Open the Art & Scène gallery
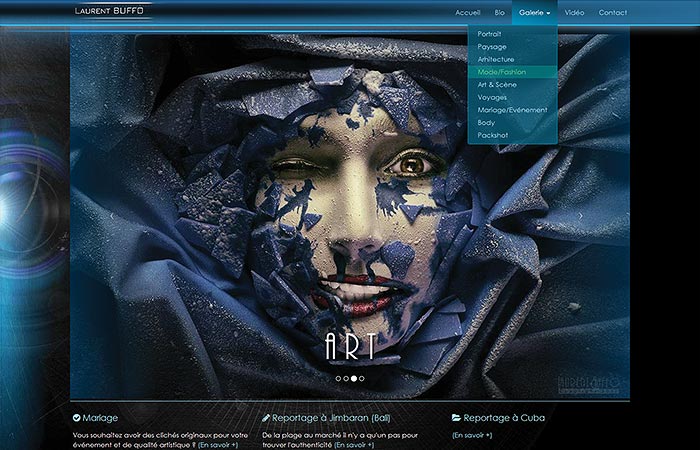This screenshot has width=700, height=450. [497, 84]
